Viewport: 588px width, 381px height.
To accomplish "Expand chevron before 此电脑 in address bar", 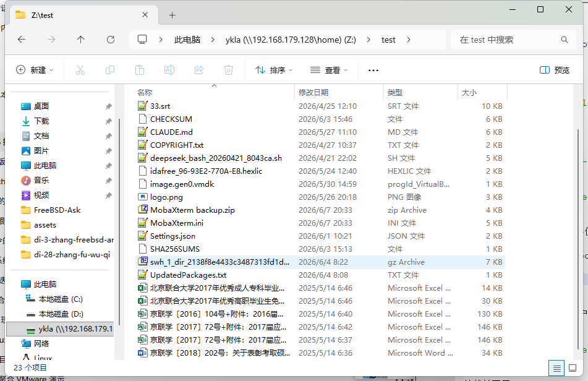I will [x=161, y=40].
